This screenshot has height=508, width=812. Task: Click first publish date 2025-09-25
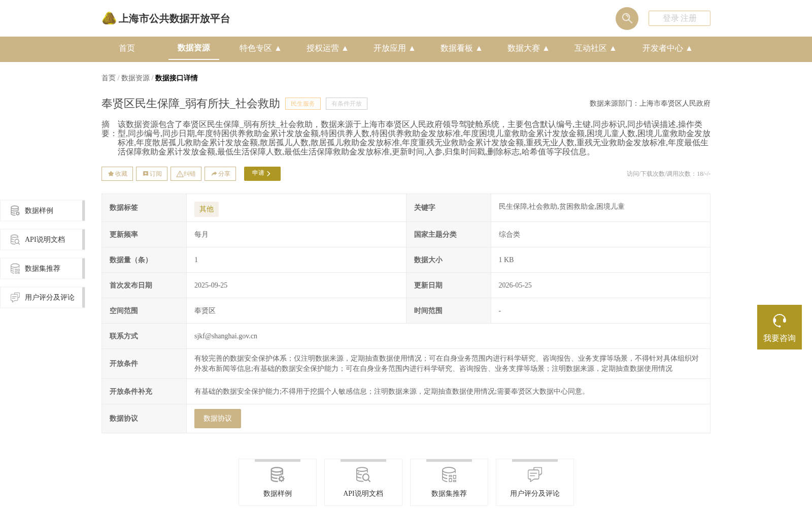[211, 285]
